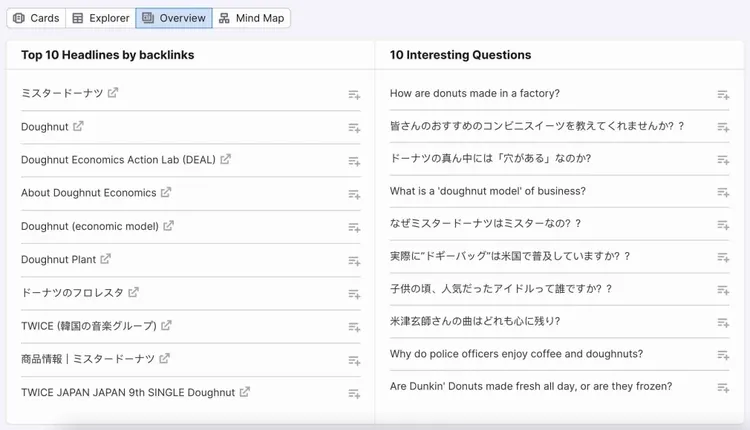Add ミスタードーナツ headline to list

click(x=354, y=95)
